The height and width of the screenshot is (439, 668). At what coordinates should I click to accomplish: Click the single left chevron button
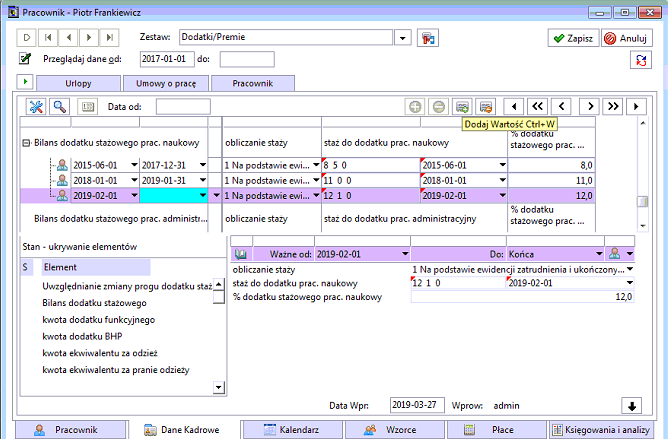pyautogui.click(x=561, y=107)
